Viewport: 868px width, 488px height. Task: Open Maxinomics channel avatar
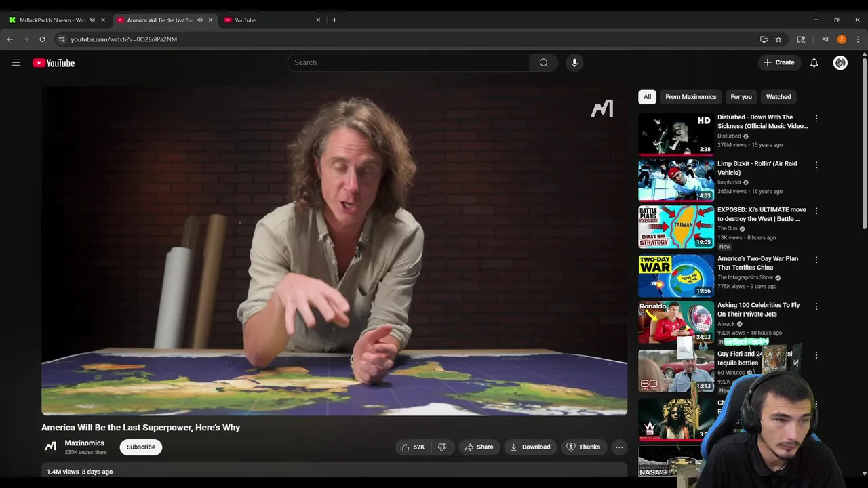pos(50,447)
